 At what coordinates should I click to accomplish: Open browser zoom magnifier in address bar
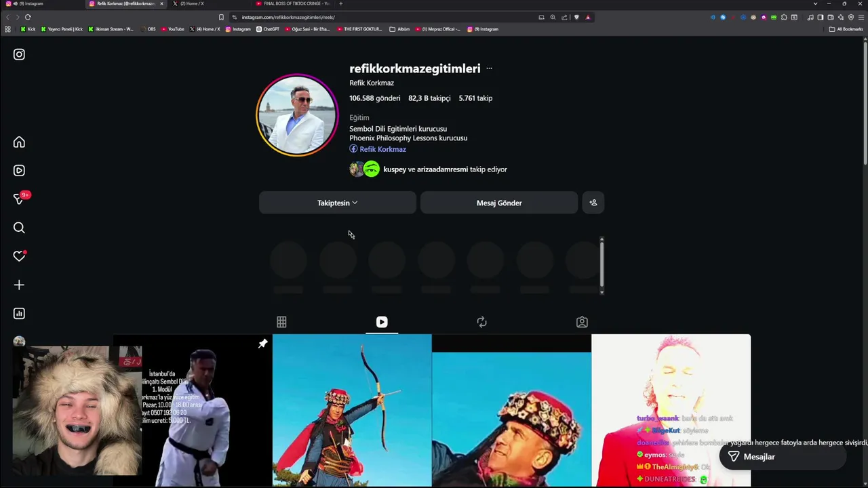click(553, 17)
